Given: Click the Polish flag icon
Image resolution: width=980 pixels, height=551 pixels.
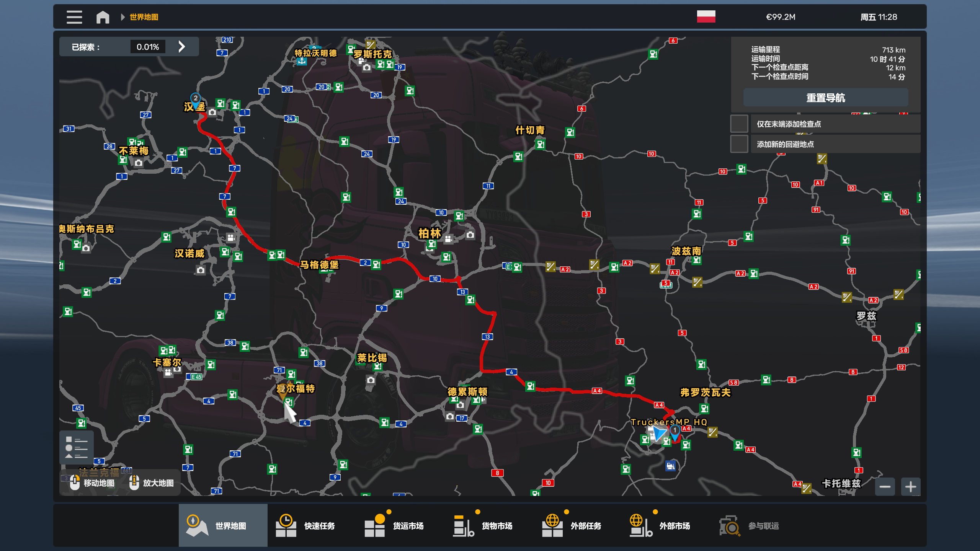Looking at the screenshot, I should (x=706, y=16).
